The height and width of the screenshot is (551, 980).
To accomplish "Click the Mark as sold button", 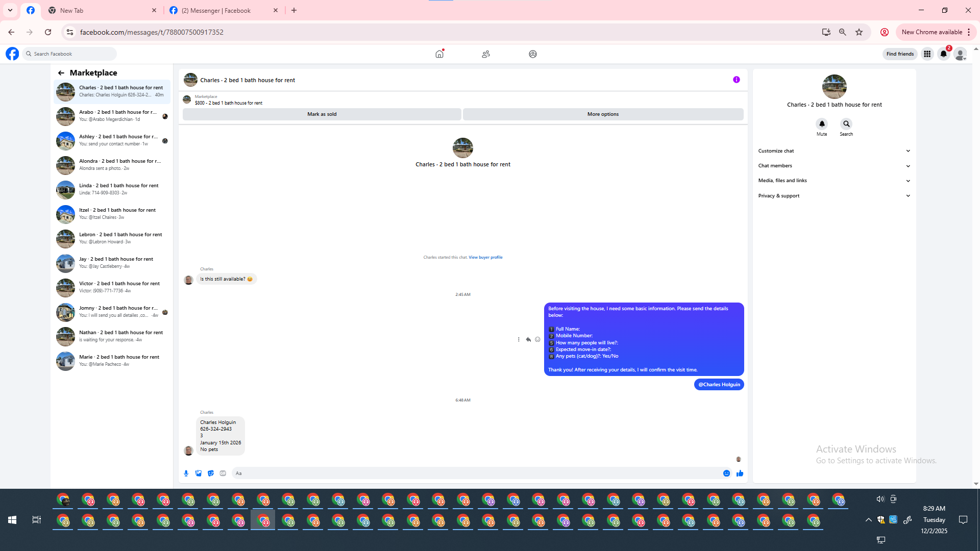I will click(x=322, y=114).
